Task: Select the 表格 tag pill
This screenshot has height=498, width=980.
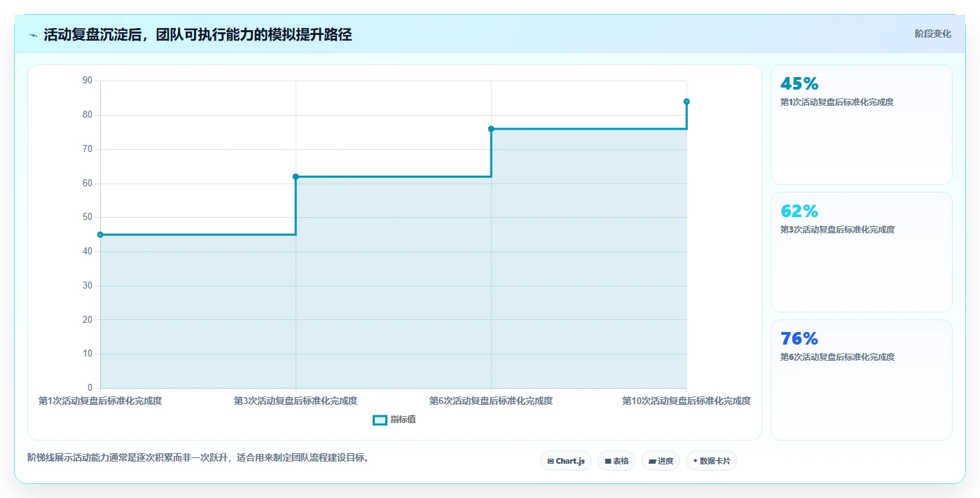Action: [616, 461]
